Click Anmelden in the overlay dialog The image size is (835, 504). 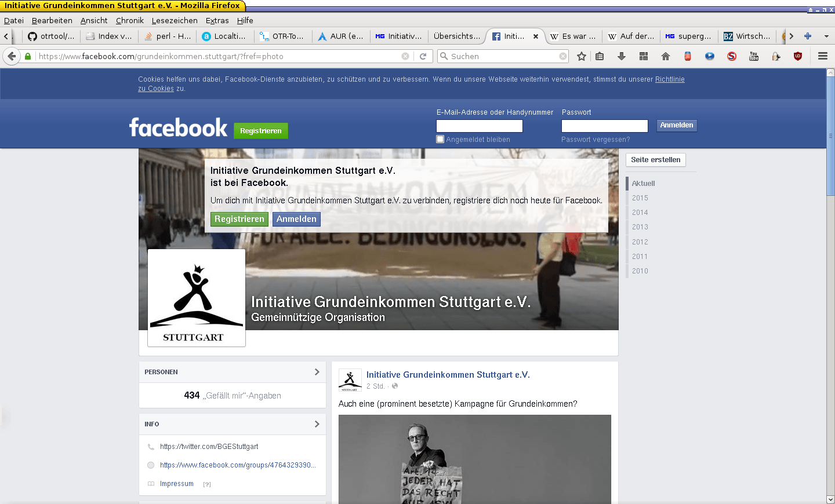click(x=296, y=219)
